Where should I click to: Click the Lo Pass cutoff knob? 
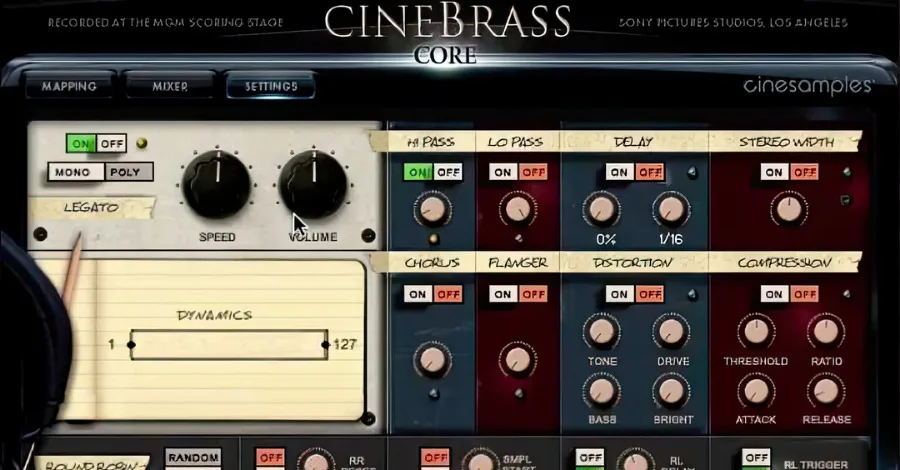518,209
